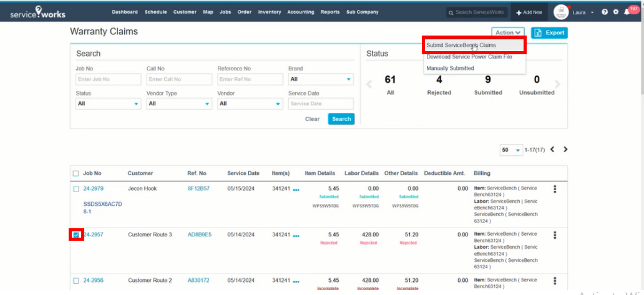Filter by the All status count 61
644x295 pixels.
(x=390, y=85)
